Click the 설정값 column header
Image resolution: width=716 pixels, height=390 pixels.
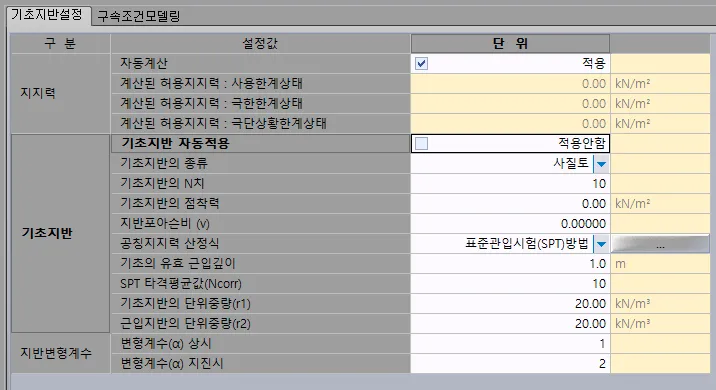260,43
